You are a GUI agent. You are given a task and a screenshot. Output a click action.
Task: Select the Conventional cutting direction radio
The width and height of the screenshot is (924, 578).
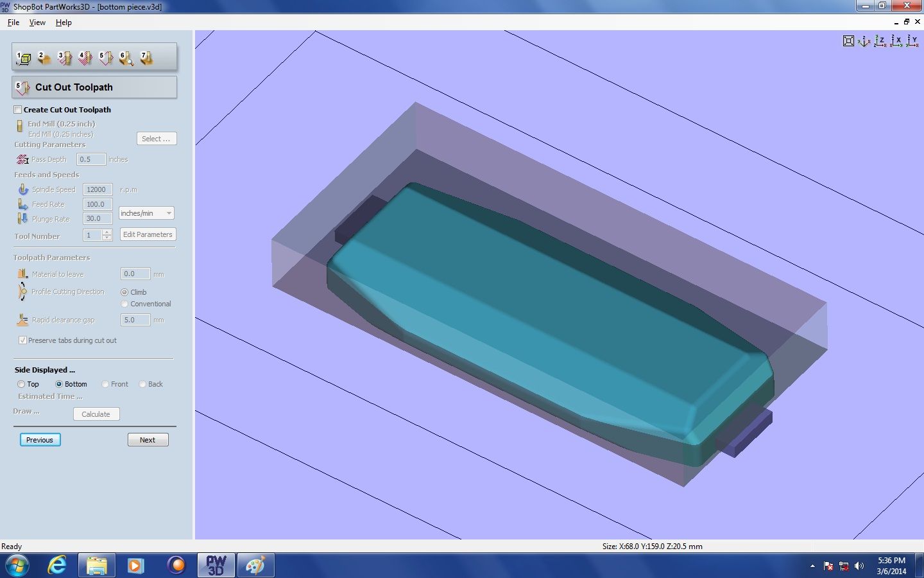coord(125,304)
